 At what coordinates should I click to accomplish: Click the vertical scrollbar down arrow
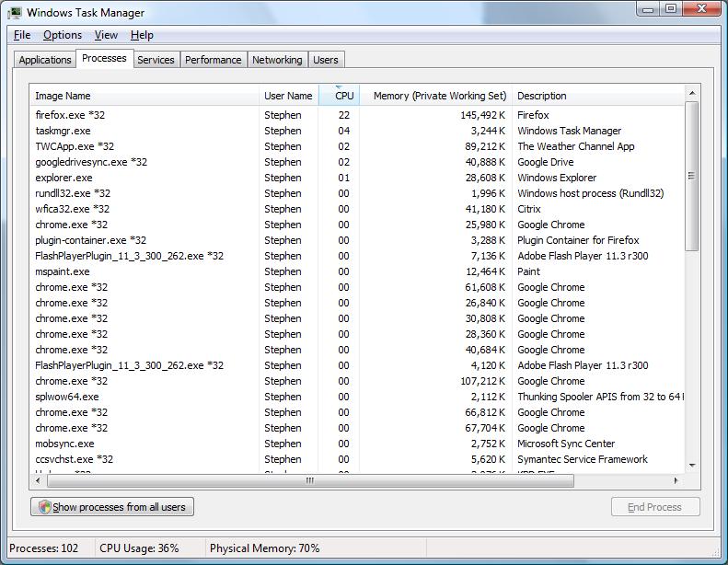[692, 466]
